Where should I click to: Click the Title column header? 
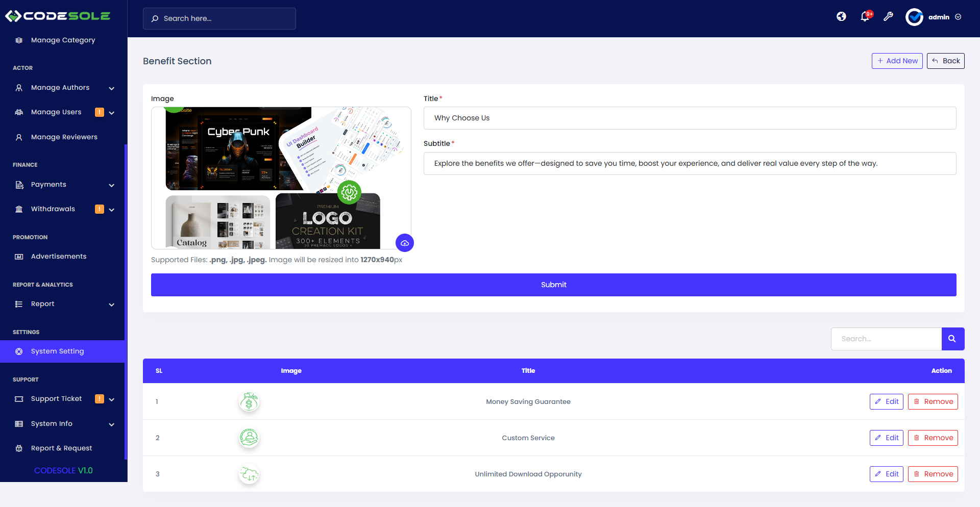point(528,371)
